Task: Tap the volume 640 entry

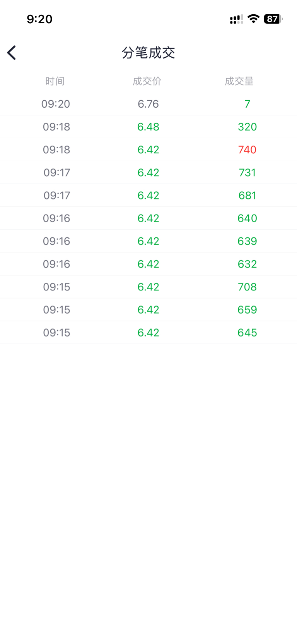Action: pos(247,218)
